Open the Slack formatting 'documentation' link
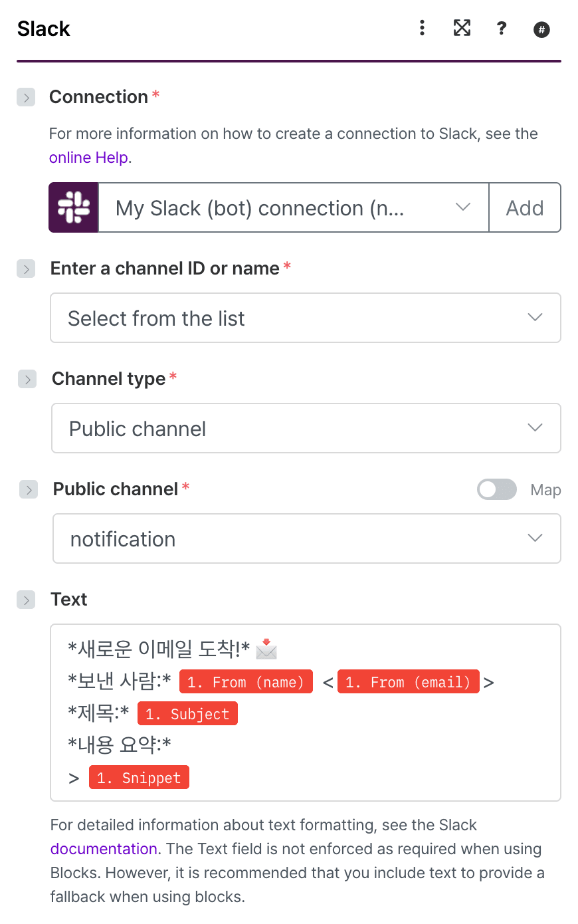 coord(104,849)
